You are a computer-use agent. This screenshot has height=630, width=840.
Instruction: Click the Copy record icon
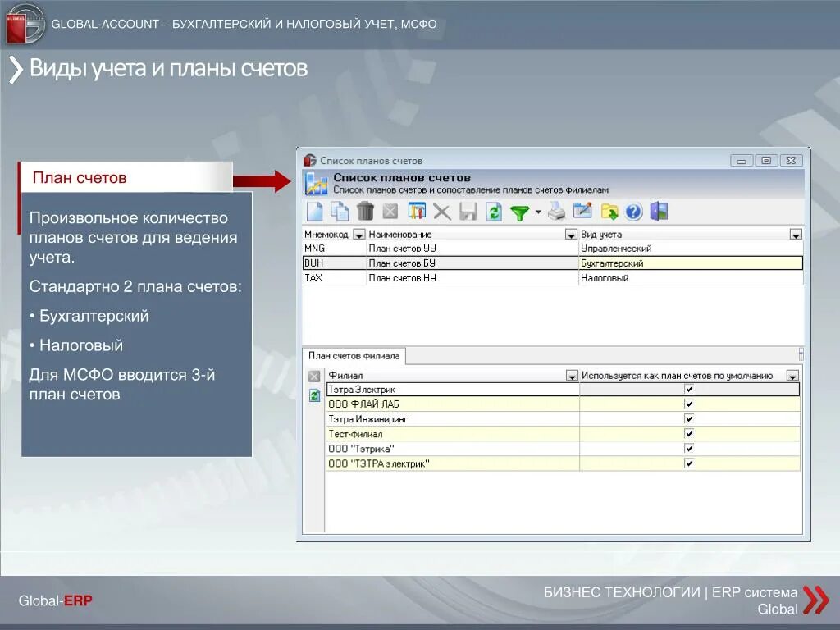(x=340, y=212)
